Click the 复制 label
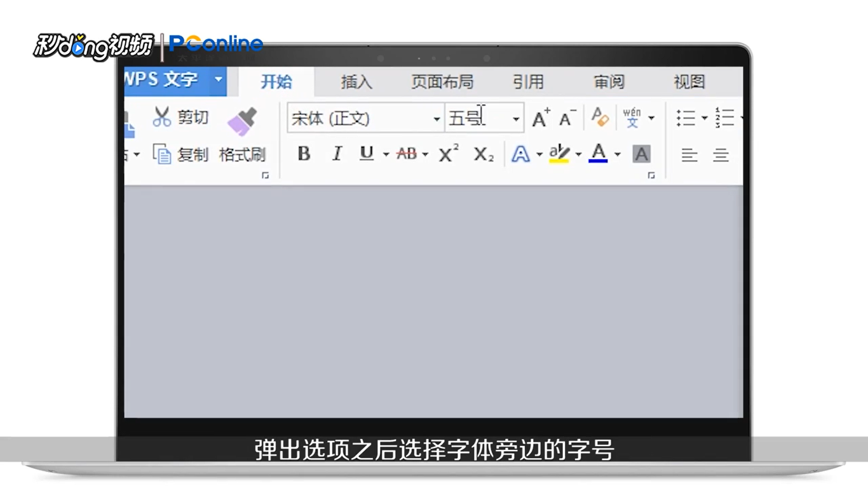 click(193, 154)
